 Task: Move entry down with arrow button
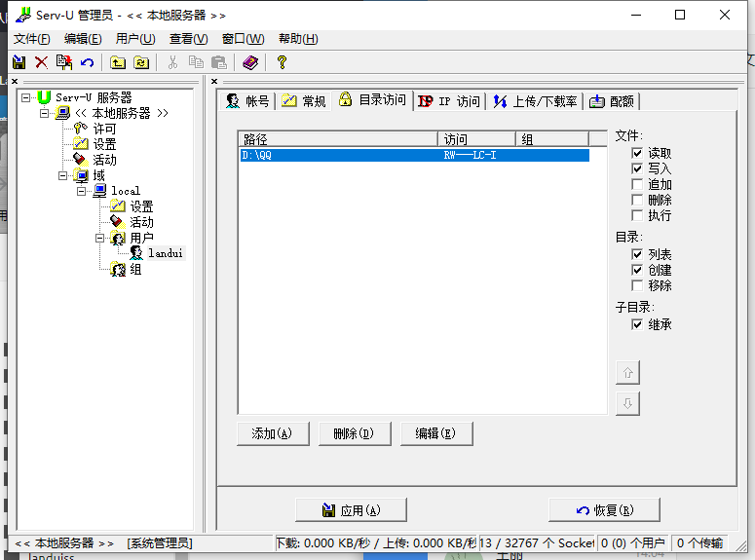pyautogui.click(x=627, y=403)
